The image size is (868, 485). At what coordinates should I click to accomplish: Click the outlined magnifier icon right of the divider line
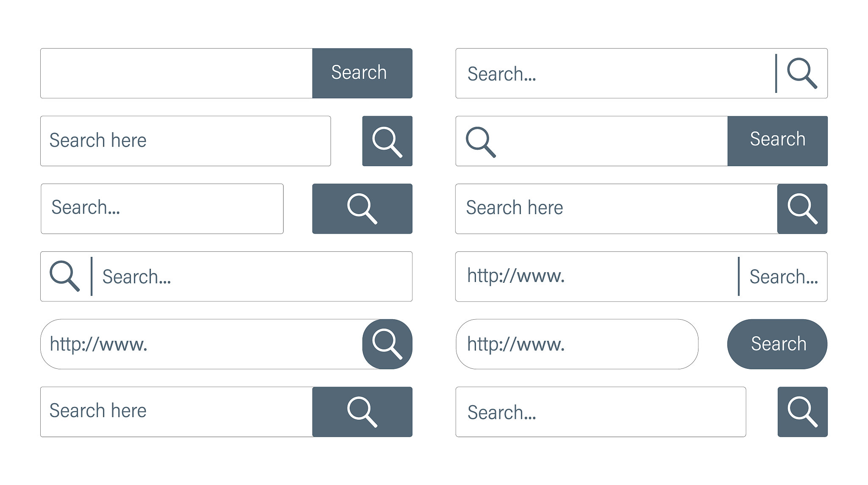pos(802,73)
